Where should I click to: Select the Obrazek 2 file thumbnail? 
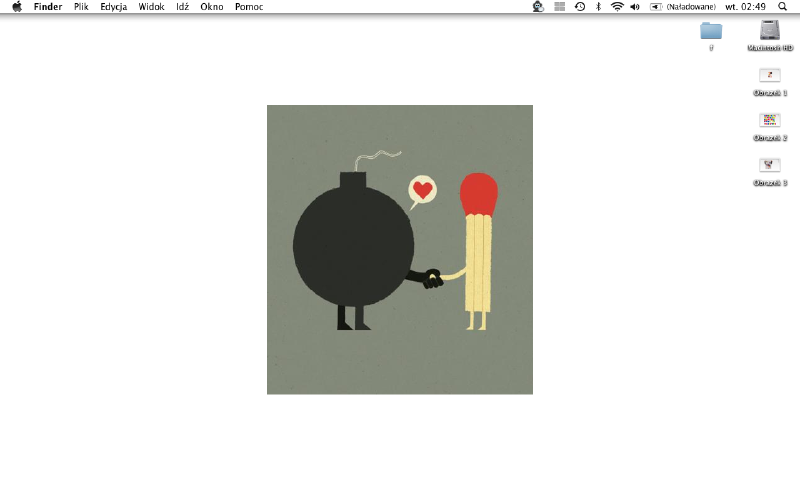coord(770,121)
